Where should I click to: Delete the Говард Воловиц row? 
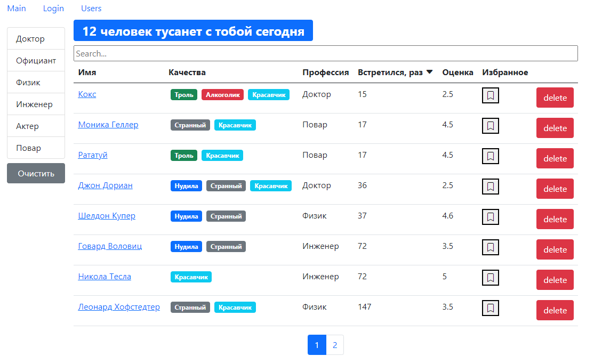pos(555,250)
